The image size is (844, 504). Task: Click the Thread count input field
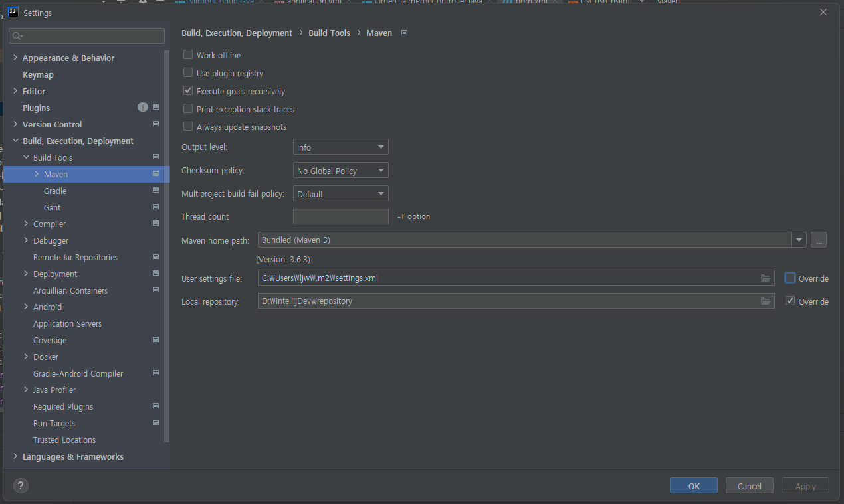340,216
